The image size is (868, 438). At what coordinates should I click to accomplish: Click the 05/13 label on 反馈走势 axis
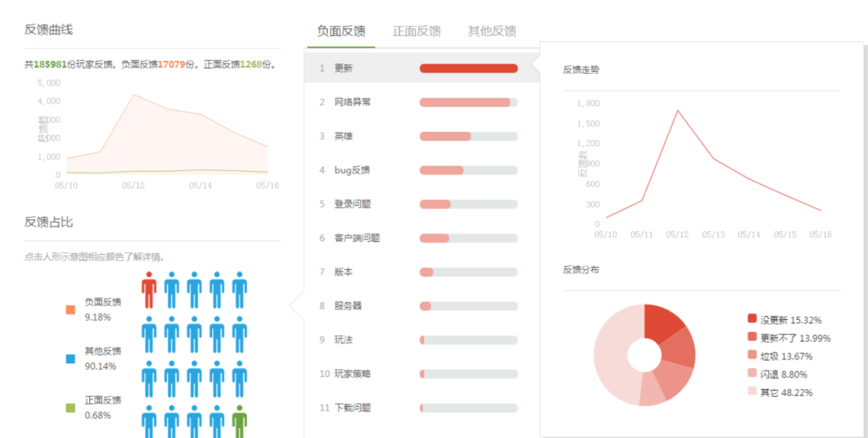(x=714, y=235)
